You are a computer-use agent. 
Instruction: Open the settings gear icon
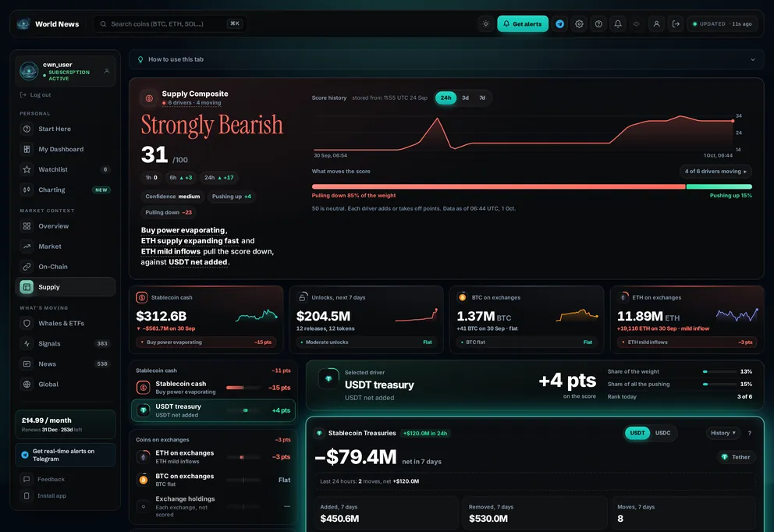click(579, 23)
